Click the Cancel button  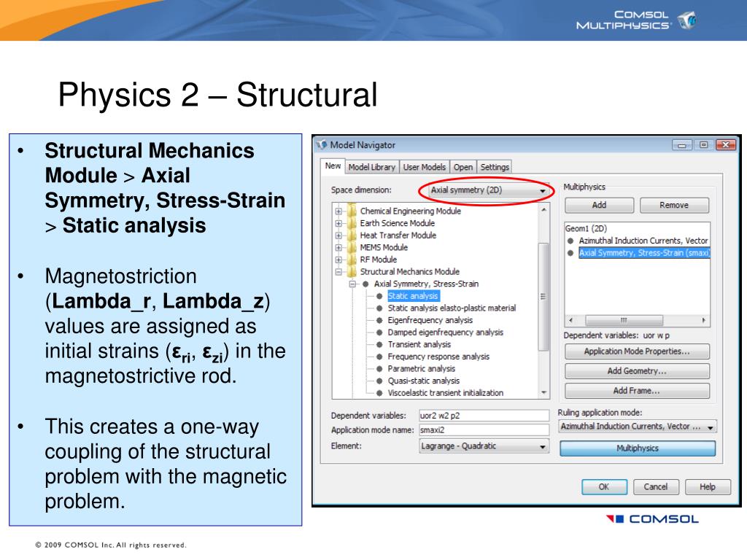pyautogui.click(x=656, y=487)
